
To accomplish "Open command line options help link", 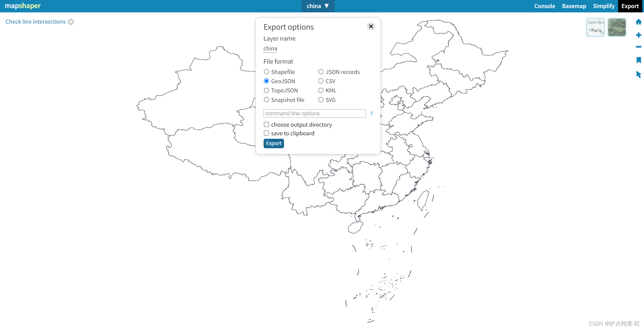I will click(x=371, y=113).
